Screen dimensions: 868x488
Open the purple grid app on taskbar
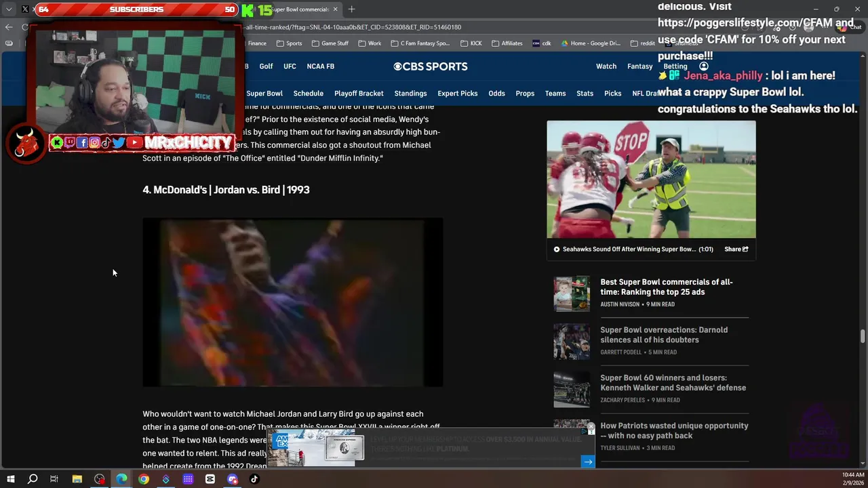point(188,479)
